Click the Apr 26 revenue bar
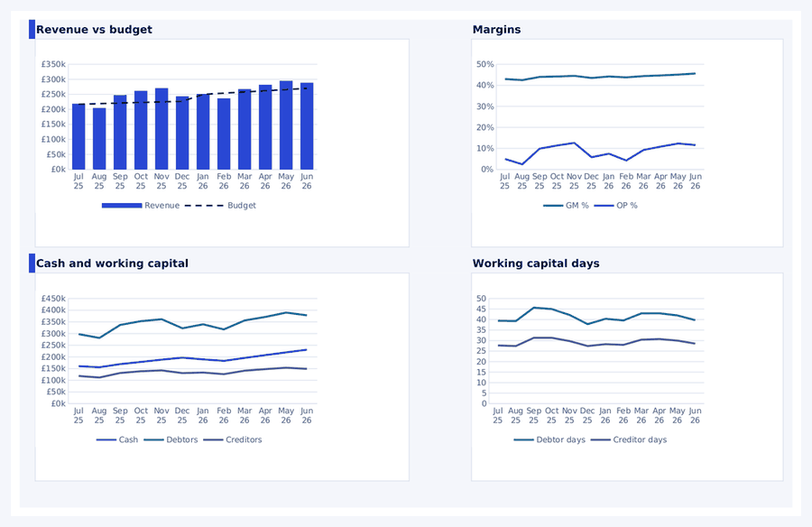 tap(265, 127)
